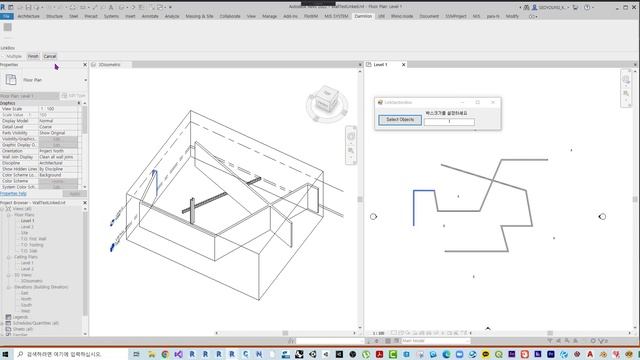
Task: Click the 3D view navigation wheel icon
Action: [x=351, y=136]
